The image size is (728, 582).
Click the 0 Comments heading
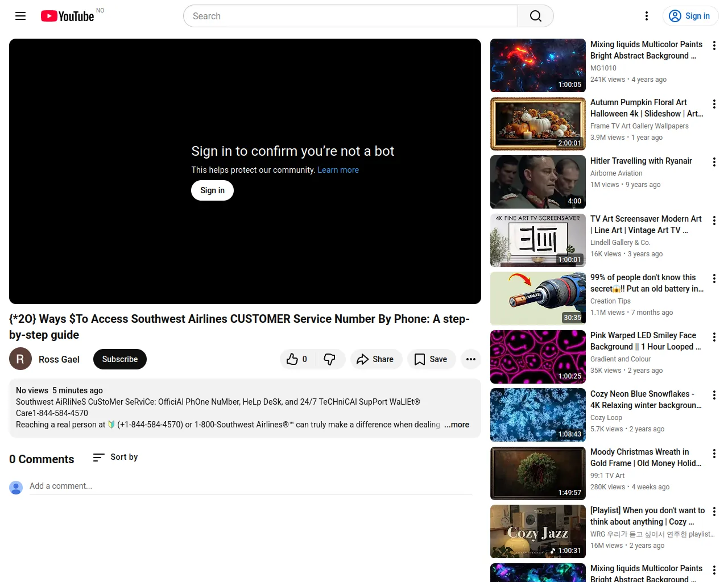[x=42, y=459]
